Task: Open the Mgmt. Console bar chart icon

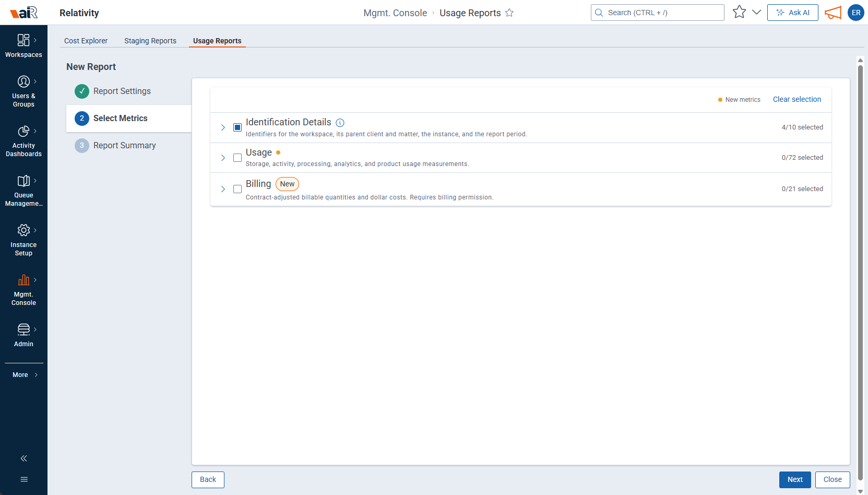Action: tap(23, 280)
